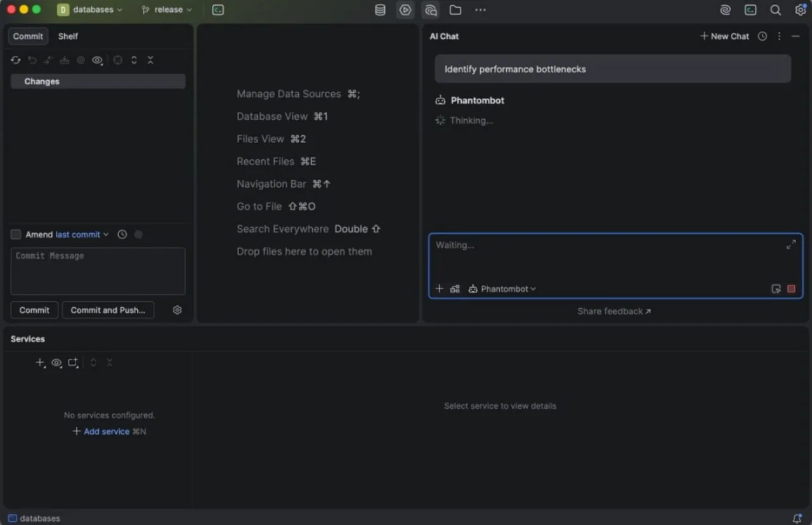Click the Services run icon in title bar
812x525 pixels.
pyautogui.click(x=405, y=10)
